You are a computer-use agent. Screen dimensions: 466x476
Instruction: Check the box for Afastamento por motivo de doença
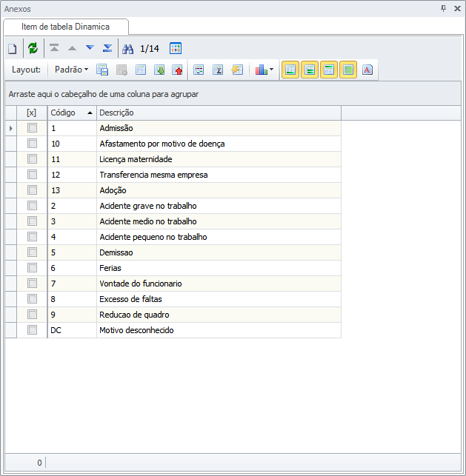click(x=32, y=144)
